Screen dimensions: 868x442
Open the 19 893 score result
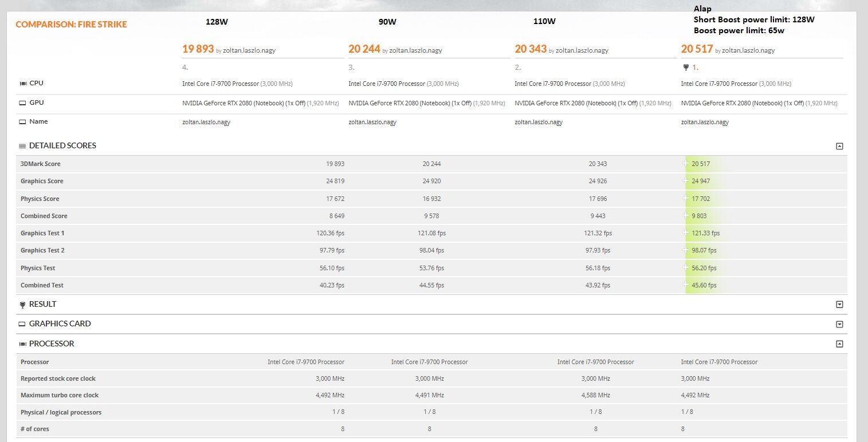click(x=198, y=49)
